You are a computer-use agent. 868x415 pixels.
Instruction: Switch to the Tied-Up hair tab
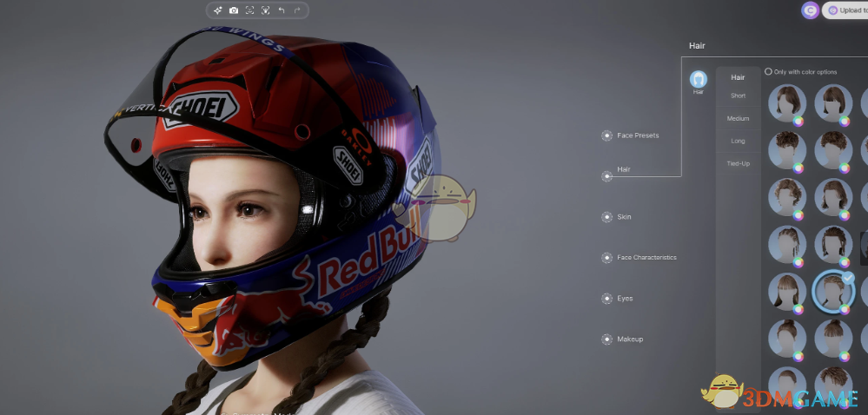click(x=738, y=164)
